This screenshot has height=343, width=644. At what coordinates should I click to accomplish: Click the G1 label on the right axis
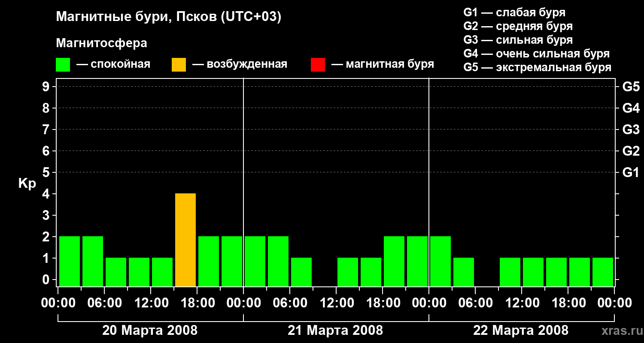pos(631,172)
